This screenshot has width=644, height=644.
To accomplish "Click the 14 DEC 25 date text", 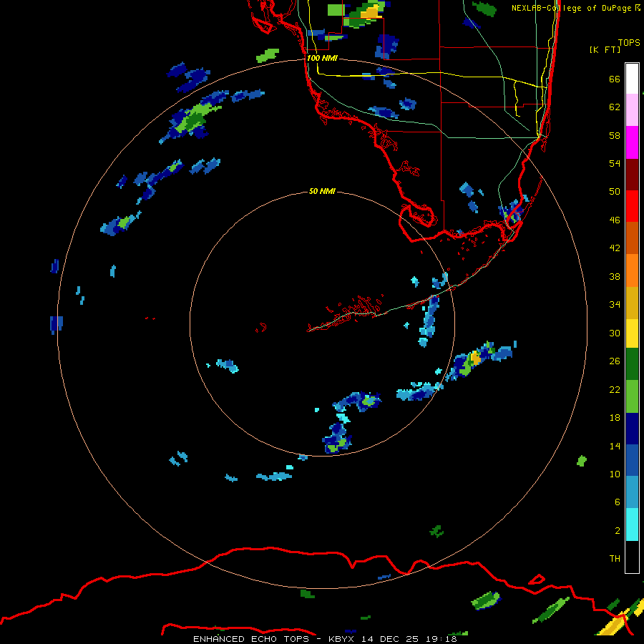I will pyautogui.click(x=389, y=639).
